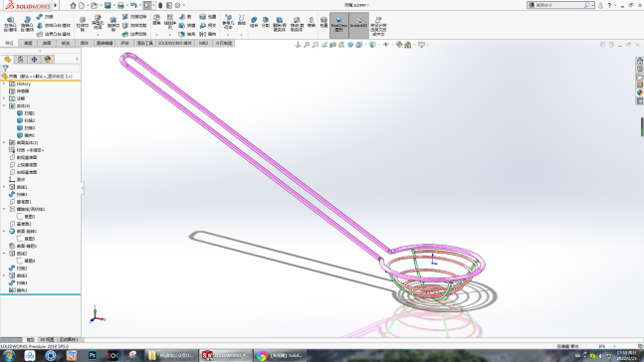Collapse the 曲面-旋转1 feature
The width and height of the screenshot is (644, 362).
coord(4,232)
